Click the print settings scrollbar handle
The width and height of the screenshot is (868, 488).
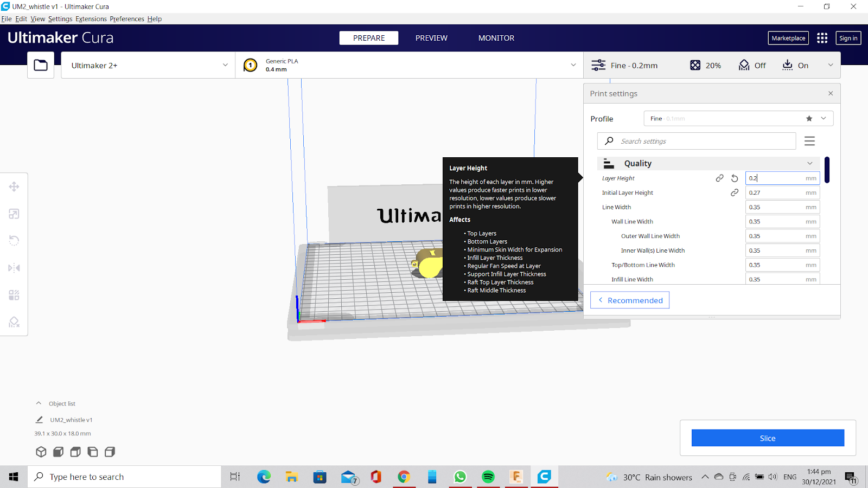click(x=827, y=170)
